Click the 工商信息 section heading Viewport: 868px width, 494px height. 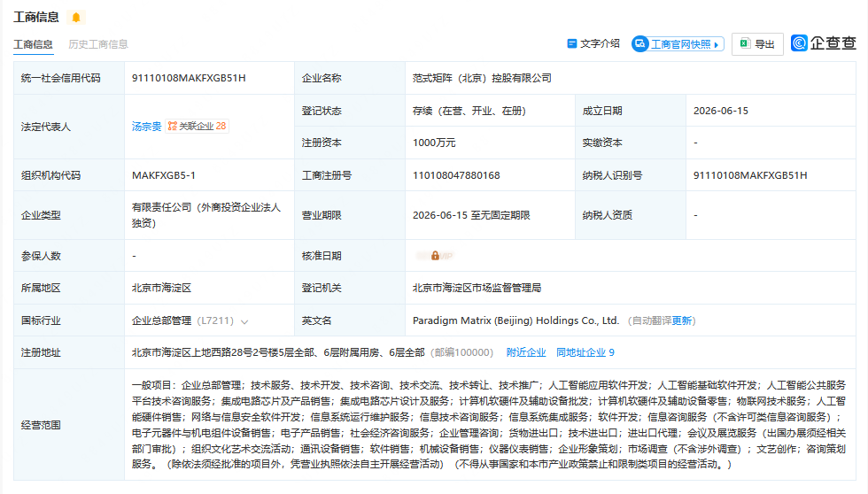tap(36, 17)
